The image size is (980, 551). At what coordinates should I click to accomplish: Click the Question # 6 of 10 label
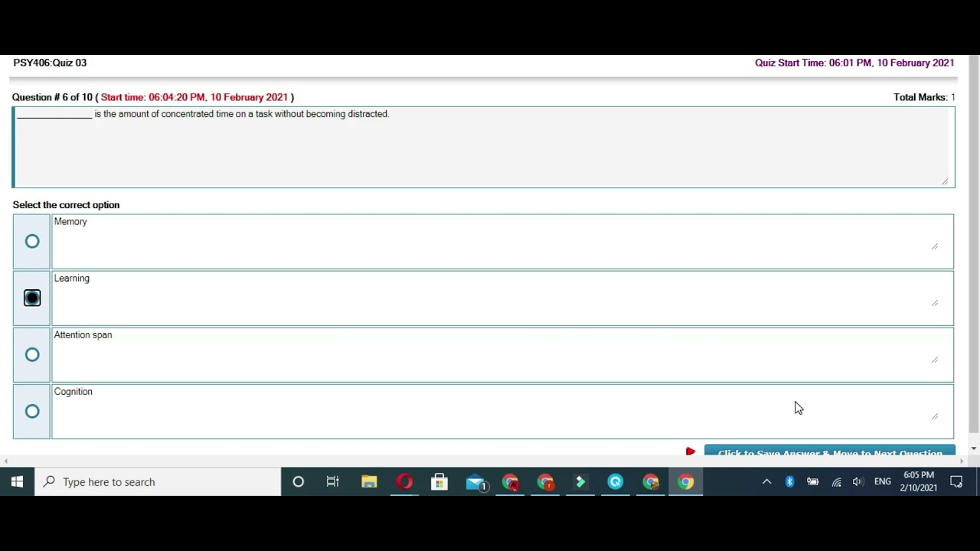pos(52,97)
